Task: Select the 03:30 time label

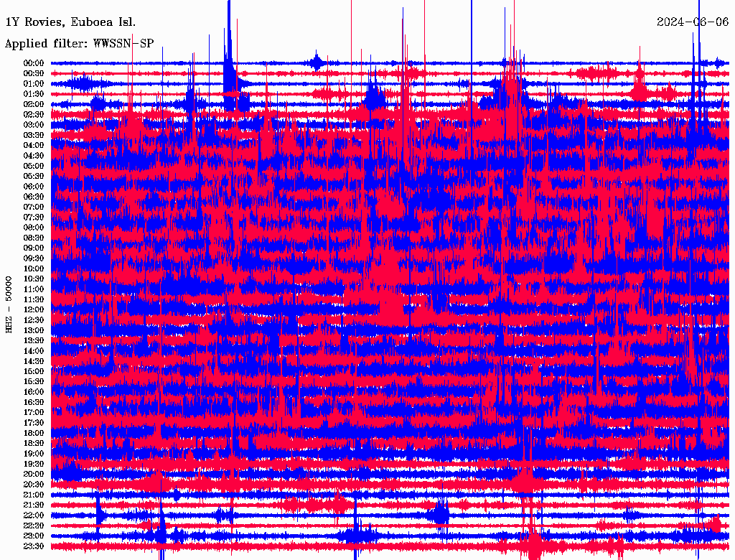Action: point(34,135)
